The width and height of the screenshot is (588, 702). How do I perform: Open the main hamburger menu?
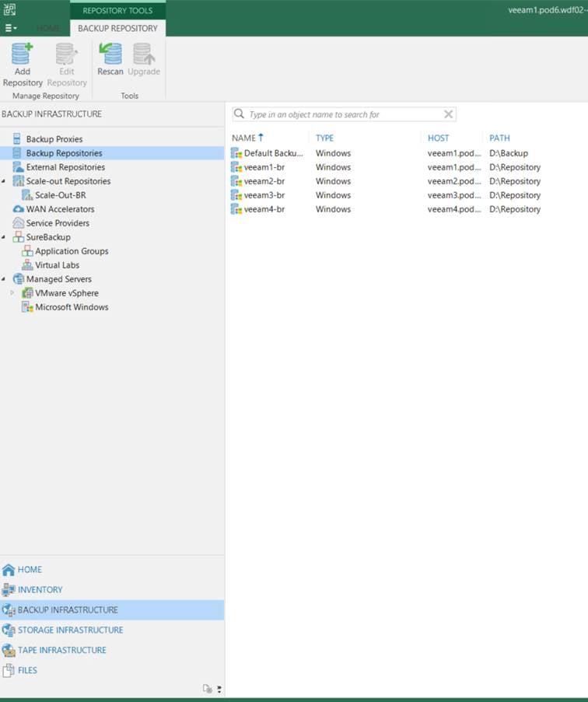pyautogui.click(x=11, y=28)
